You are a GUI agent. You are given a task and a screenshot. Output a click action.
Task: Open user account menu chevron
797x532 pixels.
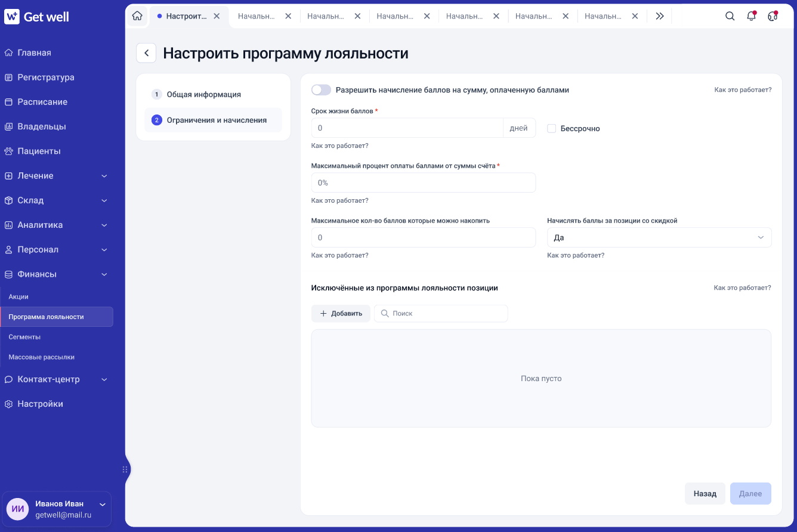point(102,505)
